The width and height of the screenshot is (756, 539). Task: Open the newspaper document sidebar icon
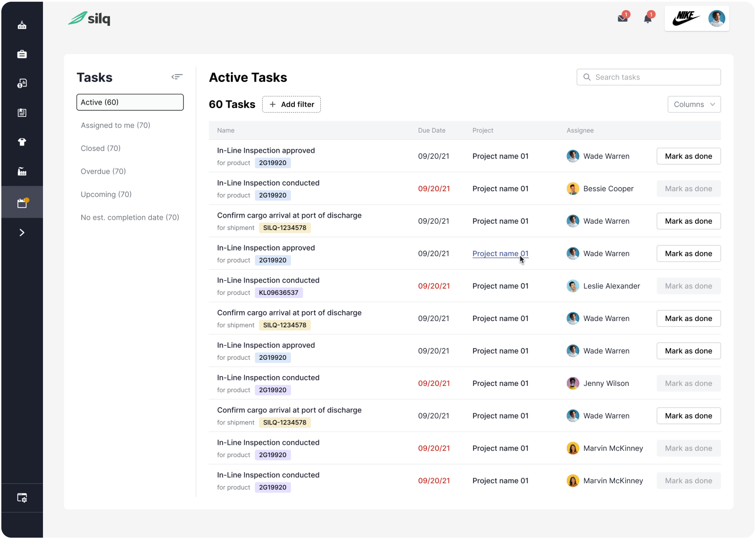pos(22,113)
